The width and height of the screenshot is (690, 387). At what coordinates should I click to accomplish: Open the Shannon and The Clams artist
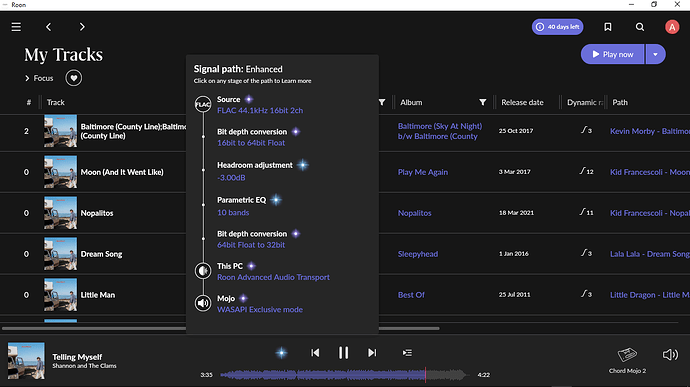(84, 366)
